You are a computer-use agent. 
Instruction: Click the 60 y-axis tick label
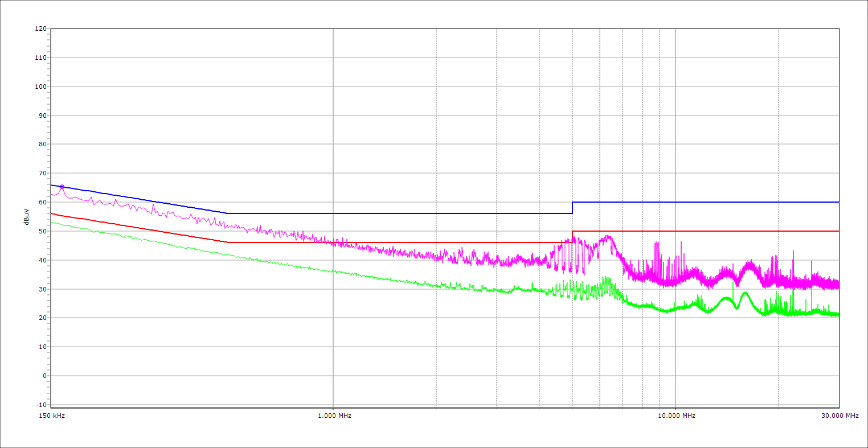click(x=42, y=202)
